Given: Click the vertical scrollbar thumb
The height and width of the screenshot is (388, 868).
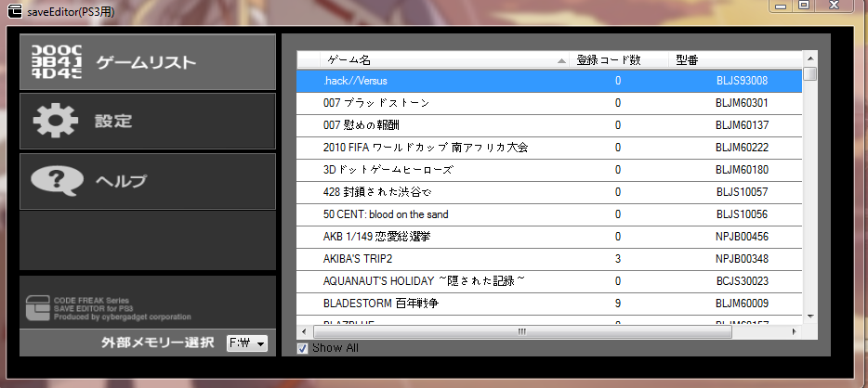Looking at the screenshot, I should (x=809, y=73).
